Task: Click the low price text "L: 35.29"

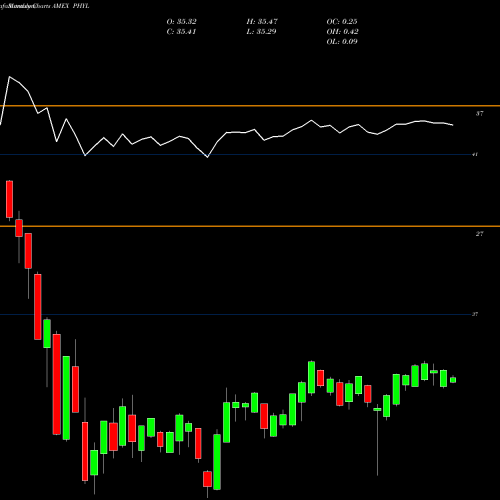Action: pyautogui.click(x=261, y=32)
